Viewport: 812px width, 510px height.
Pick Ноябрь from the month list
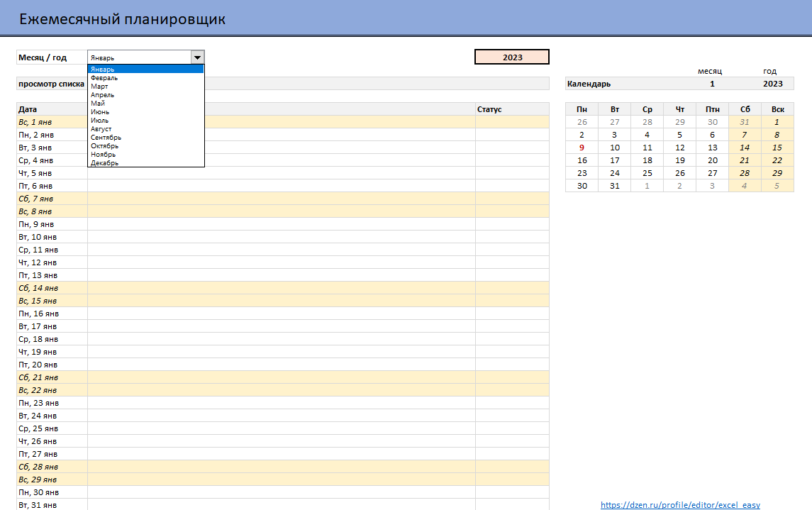(x=145, y=155)
